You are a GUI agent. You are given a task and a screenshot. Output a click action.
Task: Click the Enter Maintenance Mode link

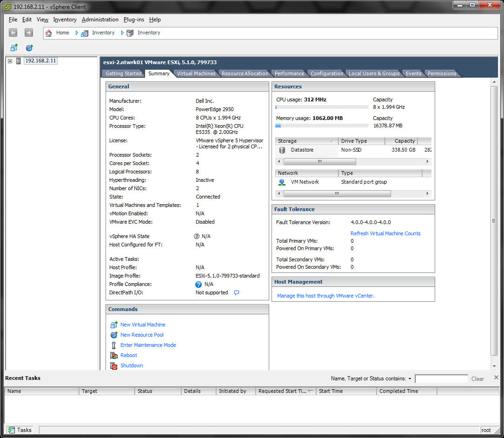[x=148, y=345]
